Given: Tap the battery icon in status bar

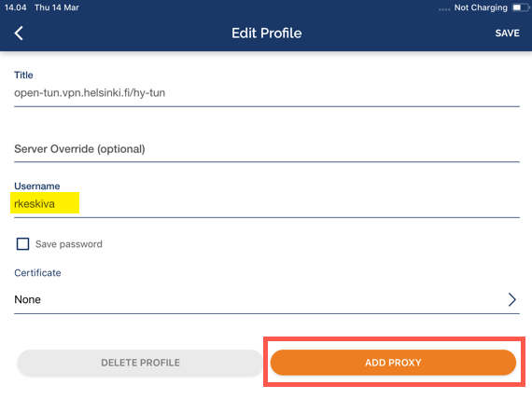Looking at the screenshot, I should tap(521, 7).
